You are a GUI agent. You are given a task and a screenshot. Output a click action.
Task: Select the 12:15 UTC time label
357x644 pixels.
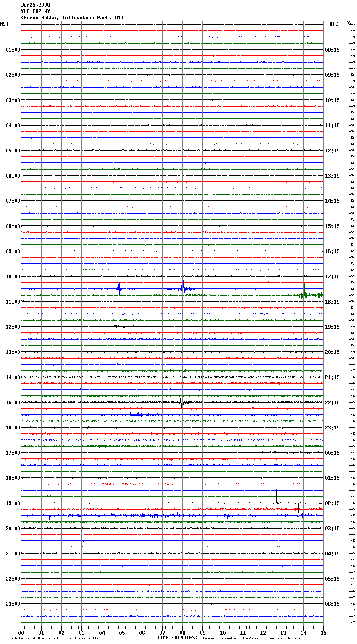pyautogui.click(x=332, y=151)
